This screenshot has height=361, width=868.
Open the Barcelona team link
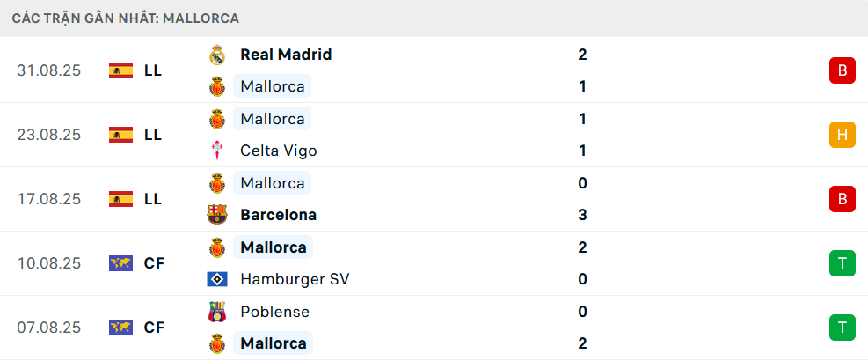pos(278,215)
